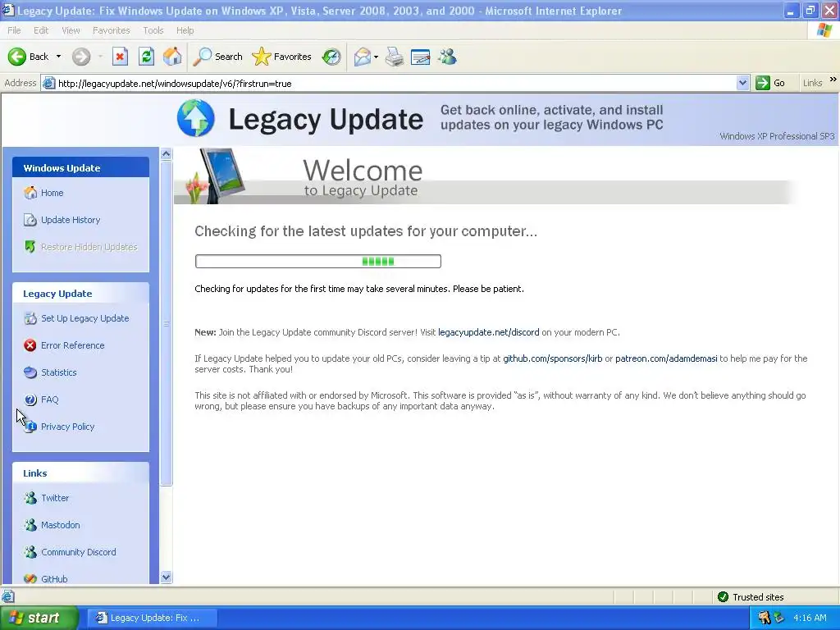Click the Trusted sites status bar zone
This screenshot has width=840, height=630.
tap(750, 597)
